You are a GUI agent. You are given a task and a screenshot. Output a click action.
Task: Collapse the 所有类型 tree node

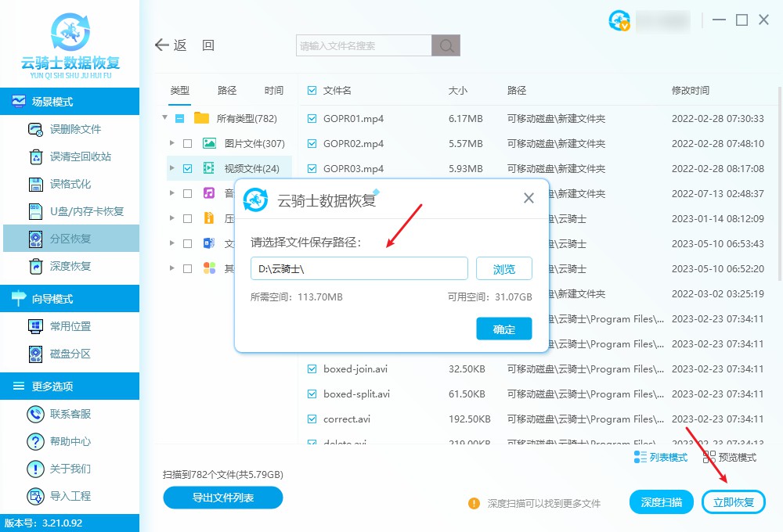point(164,118)
